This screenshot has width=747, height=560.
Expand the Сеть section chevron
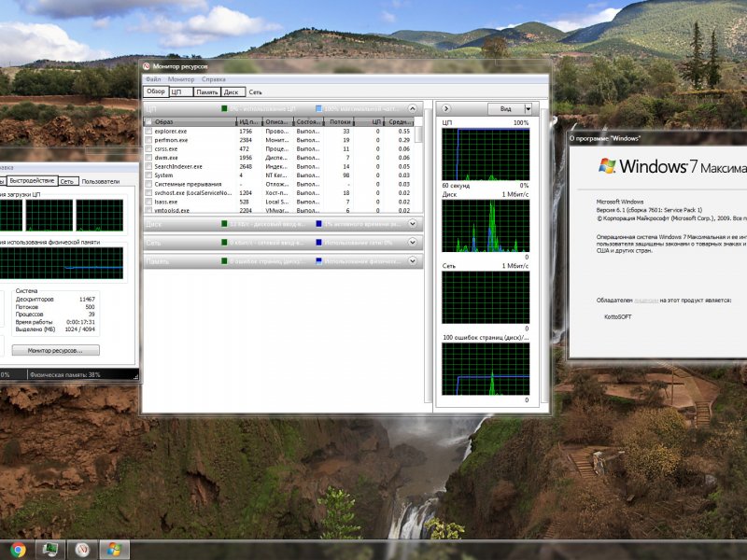click(413, 242)
